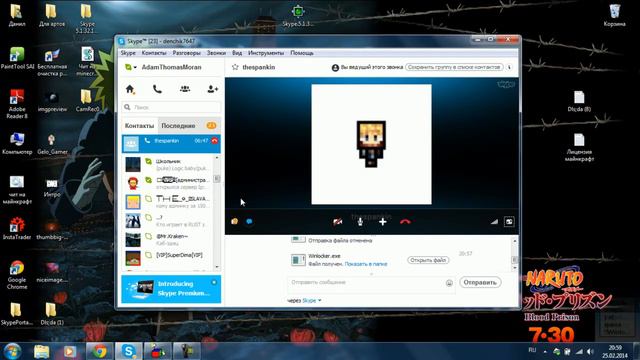Open the Windows Start button

point(12,351)
